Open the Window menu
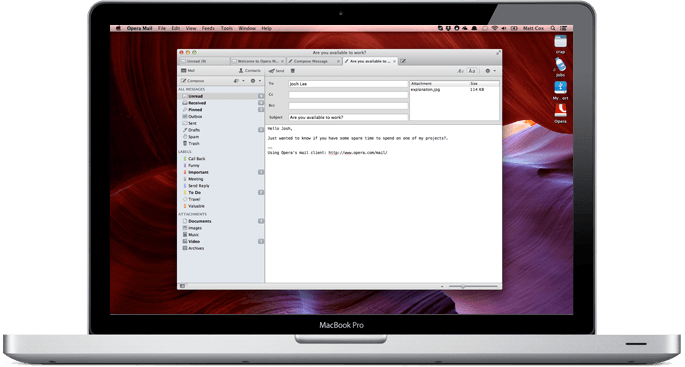 [247, 28]
